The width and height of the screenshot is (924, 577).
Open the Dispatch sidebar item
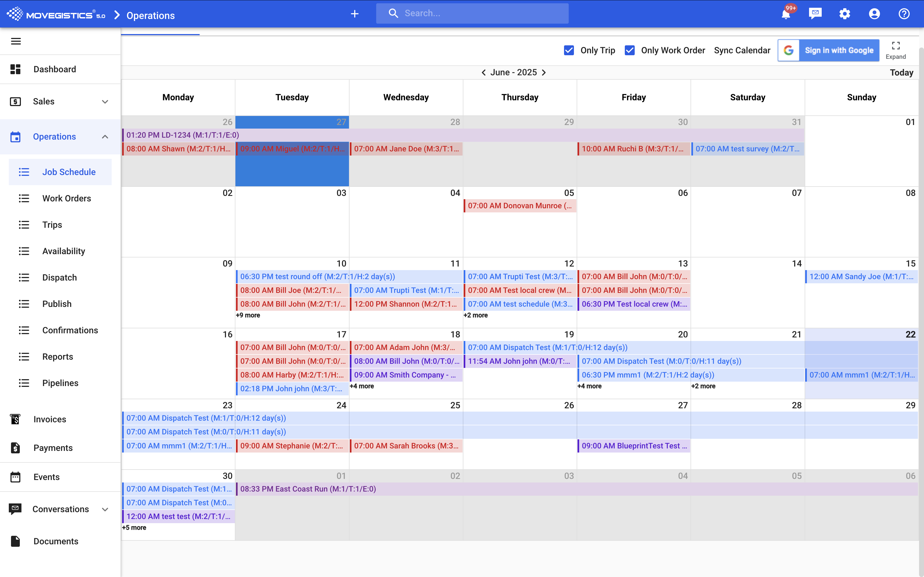pos(60,278)
